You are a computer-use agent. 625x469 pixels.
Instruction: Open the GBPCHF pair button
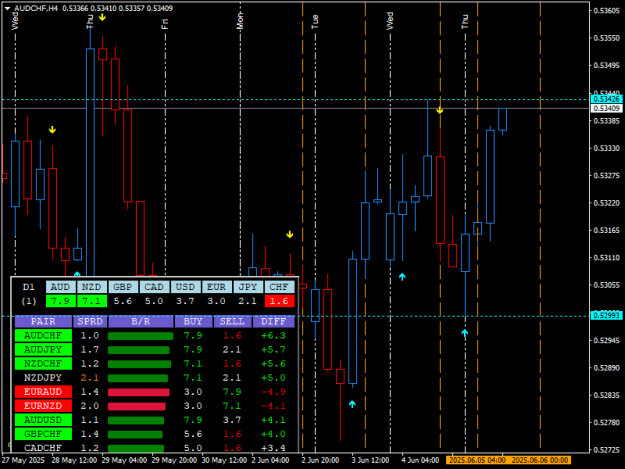(43, 434)
